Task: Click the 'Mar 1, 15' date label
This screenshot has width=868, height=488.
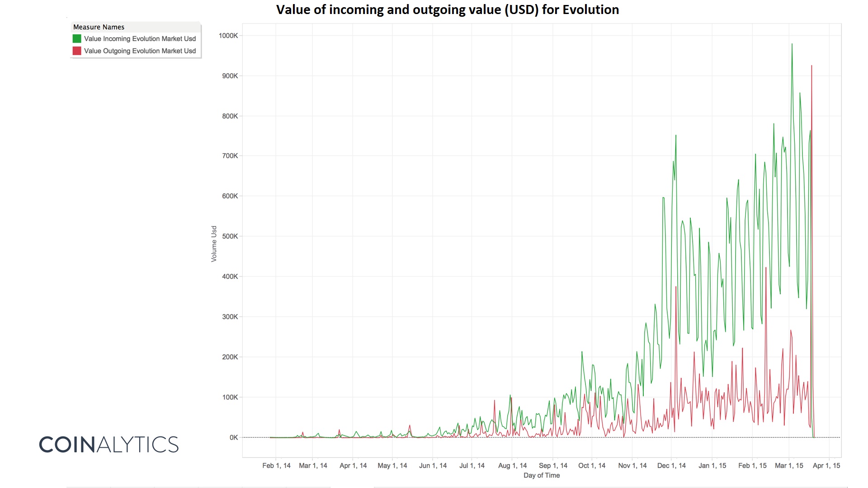Action: tap(789, 465)
